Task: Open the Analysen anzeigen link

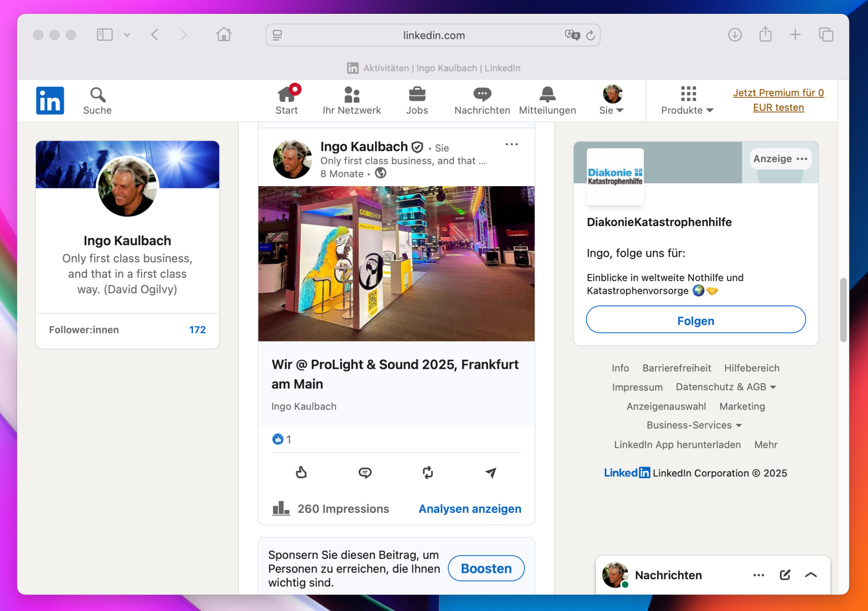Action: [470, 509]
